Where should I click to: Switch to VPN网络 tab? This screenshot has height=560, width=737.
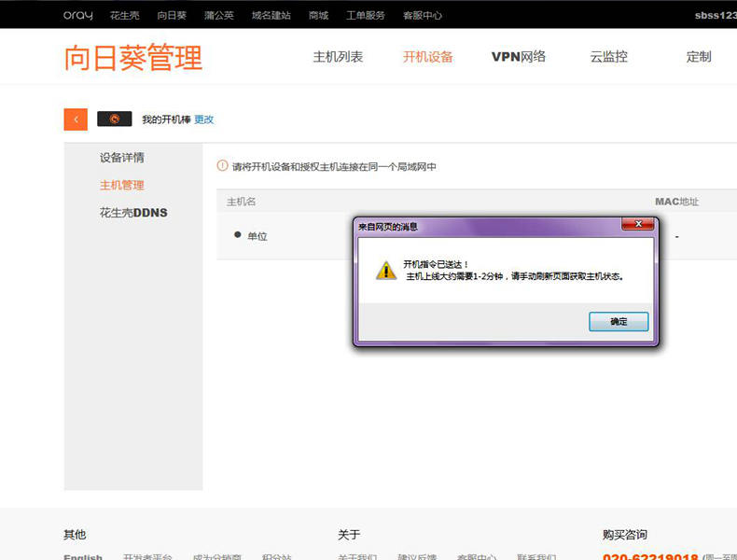519,57
